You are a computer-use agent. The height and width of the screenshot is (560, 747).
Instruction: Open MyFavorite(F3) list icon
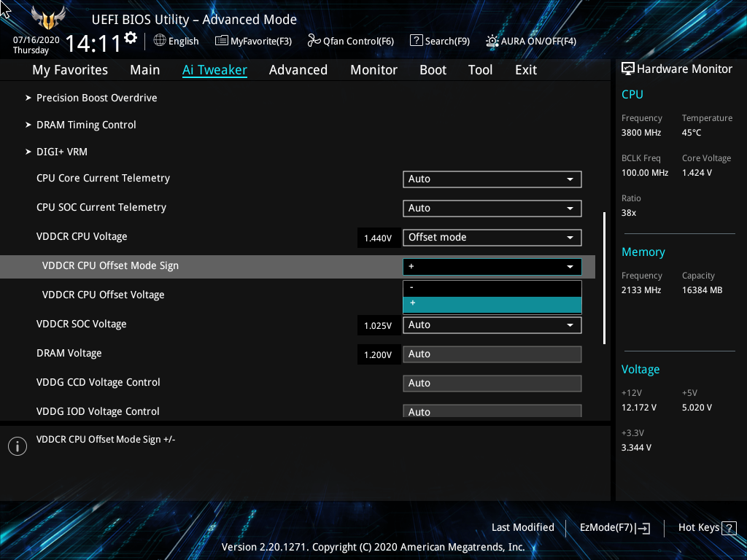[221, 41]
